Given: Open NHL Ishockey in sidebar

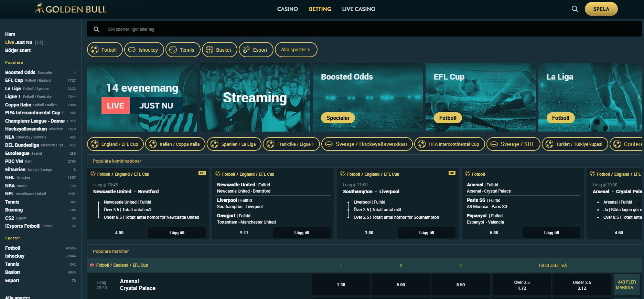Looking at the screenshot, I should coord(40,177).
